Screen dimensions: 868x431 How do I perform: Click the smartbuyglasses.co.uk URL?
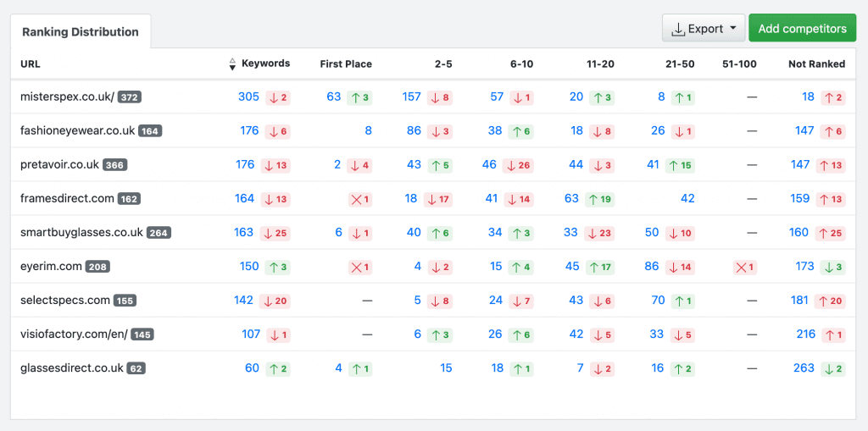click(x=82, y=232)
